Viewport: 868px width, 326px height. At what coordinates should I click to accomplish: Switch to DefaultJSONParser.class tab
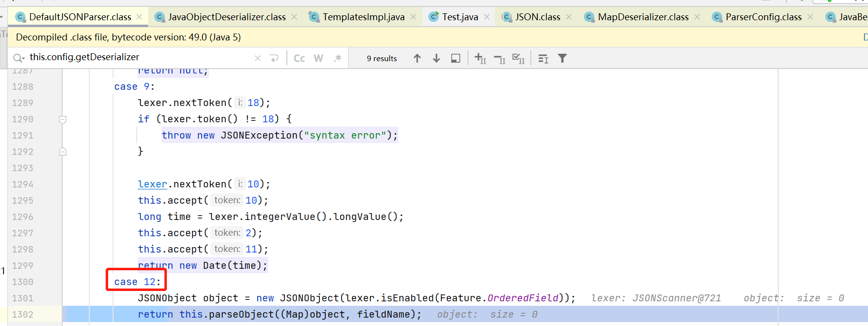pyautogui.click(x=79, y=17)
